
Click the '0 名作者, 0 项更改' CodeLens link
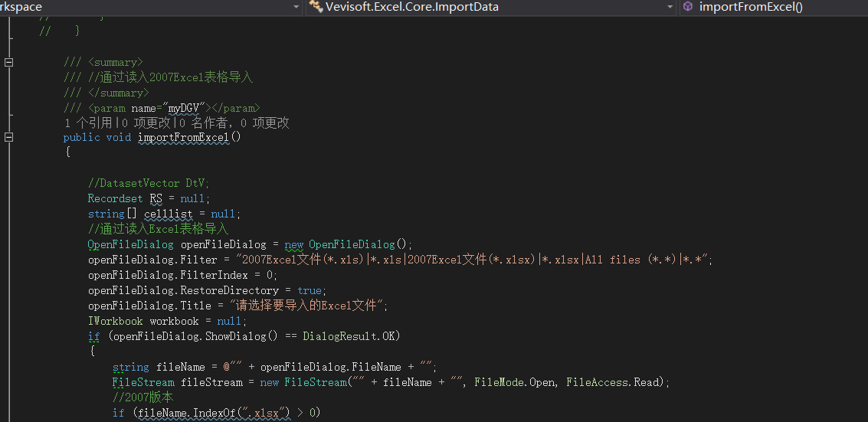pyautogui.click(x=233, y=123)
